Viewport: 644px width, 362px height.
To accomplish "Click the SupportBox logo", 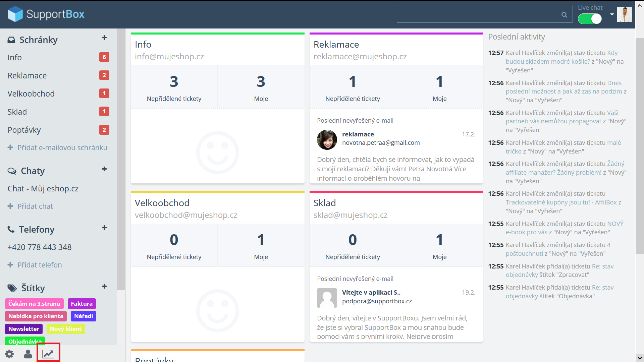I will click(46, 14).
